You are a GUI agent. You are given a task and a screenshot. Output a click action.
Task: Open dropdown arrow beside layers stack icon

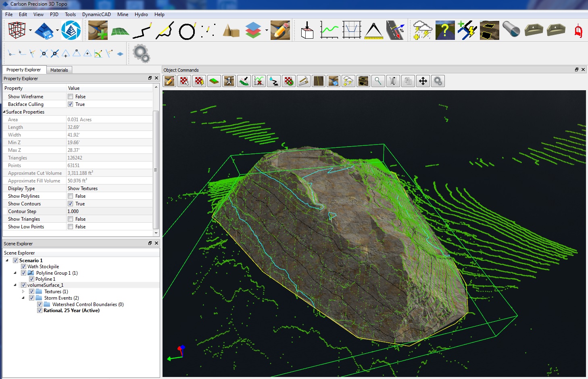pyautogui.click(x=267, y=31)
